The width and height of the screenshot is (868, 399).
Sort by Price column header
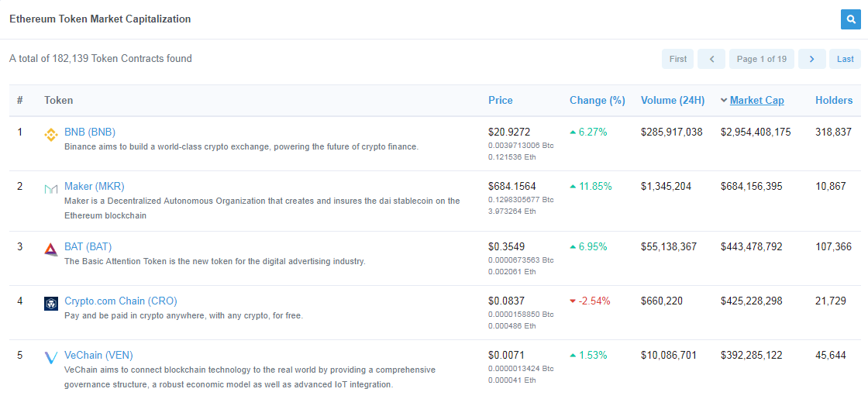coord(500,100)
